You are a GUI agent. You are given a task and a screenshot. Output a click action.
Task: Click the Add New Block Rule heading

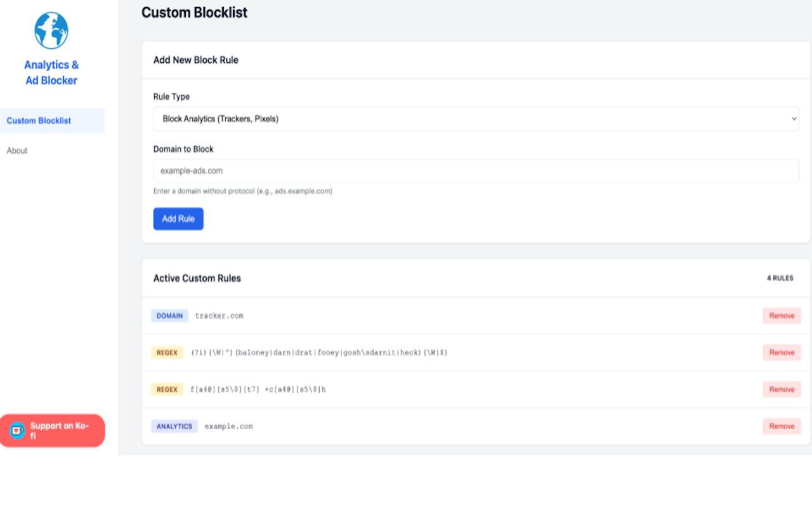(x=196, y=60)
